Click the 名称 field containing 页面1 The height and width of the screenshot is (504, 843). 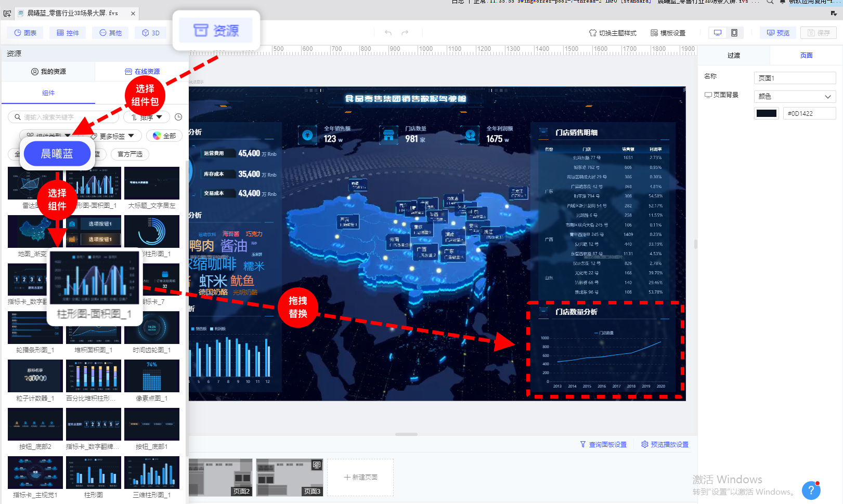coord(795,78)
